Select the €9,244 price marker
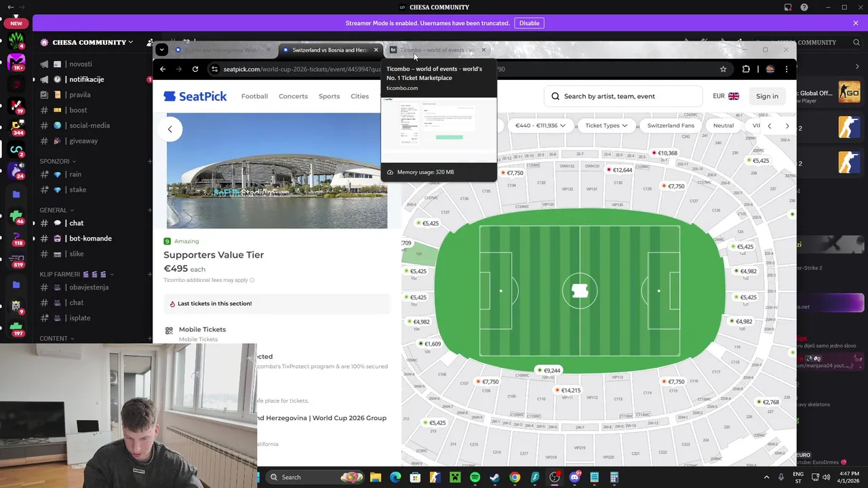868x488 pixels. pos(549,371)
